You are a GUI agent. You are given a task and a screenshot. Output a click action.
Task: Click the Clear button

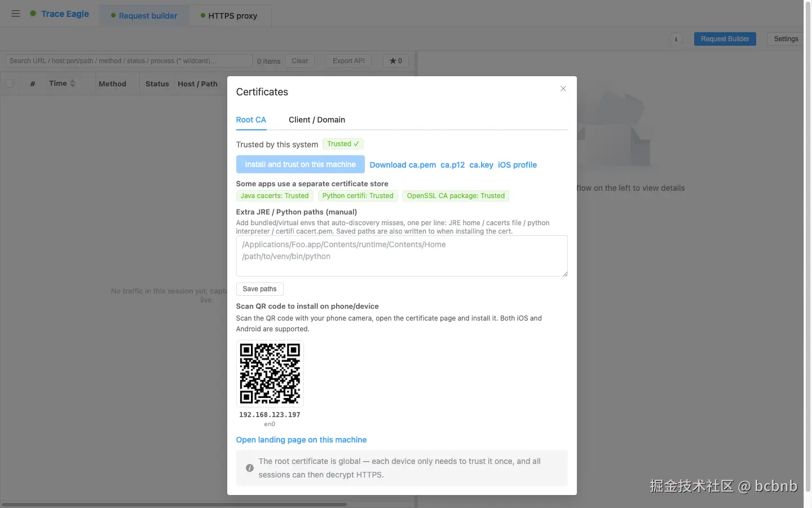coord(300,61)
